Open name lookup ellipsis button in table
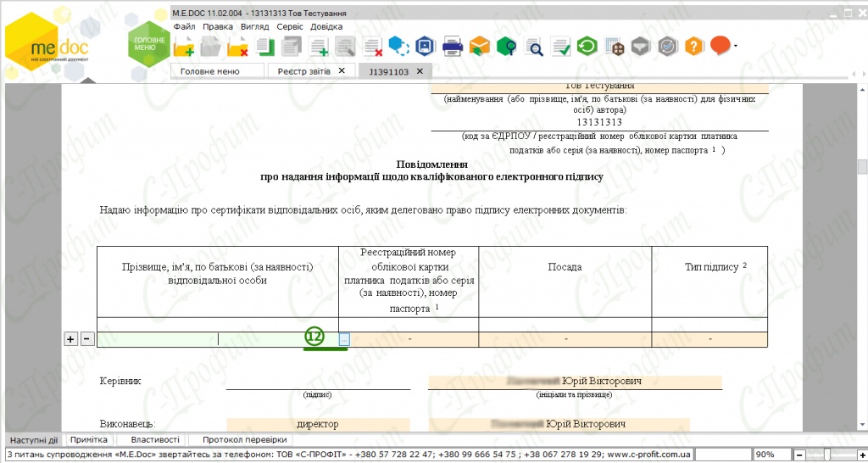 pyautogui.click(x=344, y=339)
